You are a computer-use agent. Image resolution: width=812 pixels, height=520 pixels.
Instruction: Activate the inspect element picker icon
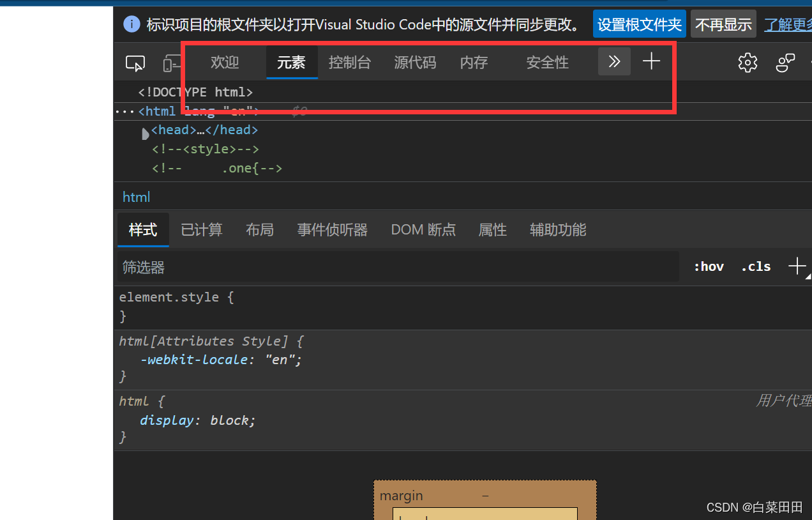click(135, 63)
